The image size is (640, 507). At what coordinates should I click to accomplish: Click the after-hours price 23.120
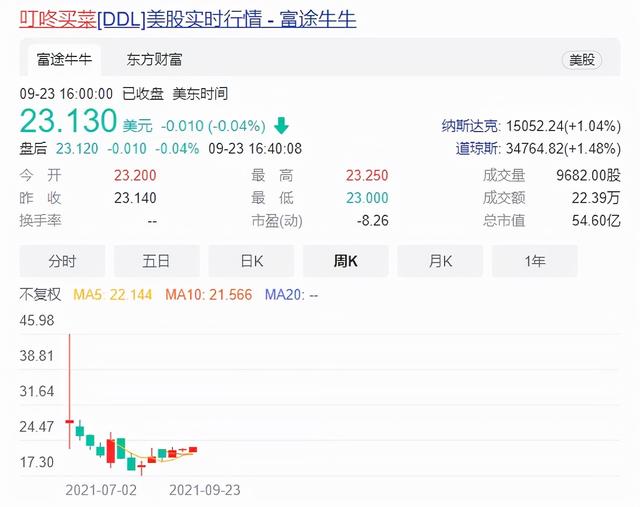pyautogui.click(x=77, y=149)
